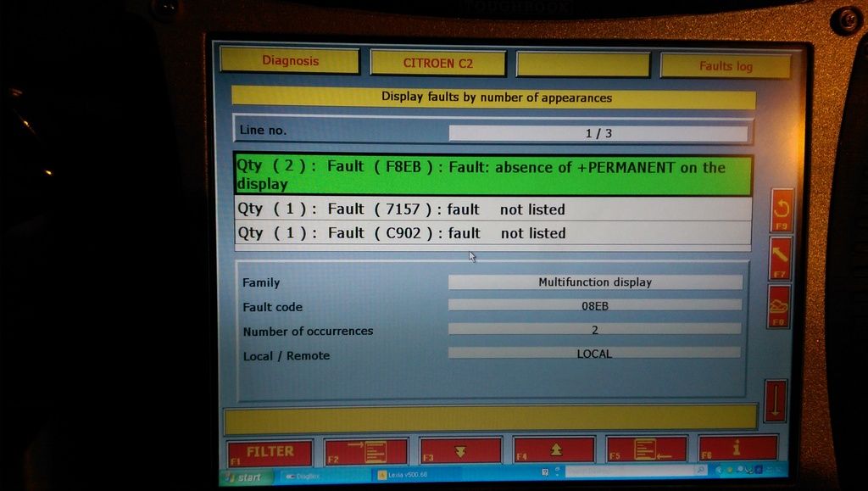Click the empty yellow status bar
The width and height of the screenshot is (868, 491).
[x=491, y=419]
